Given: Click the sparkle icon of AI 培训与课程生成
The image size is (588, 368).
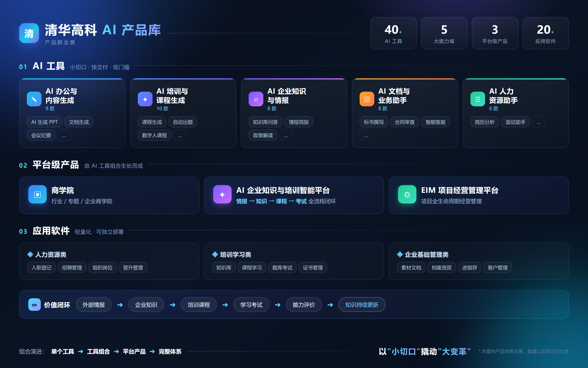Looking at the screenshot, I should [x=145, y=99].
